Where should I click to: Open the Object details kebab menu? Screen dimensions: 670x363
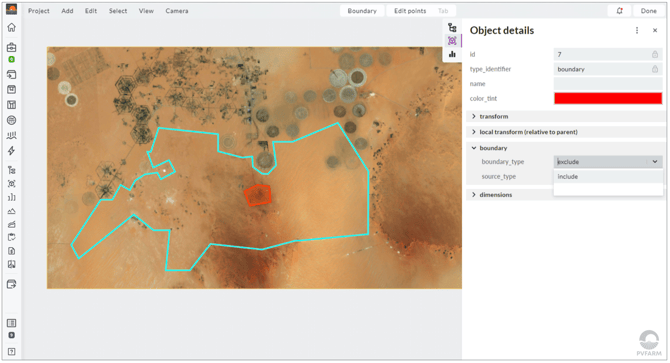637,30
